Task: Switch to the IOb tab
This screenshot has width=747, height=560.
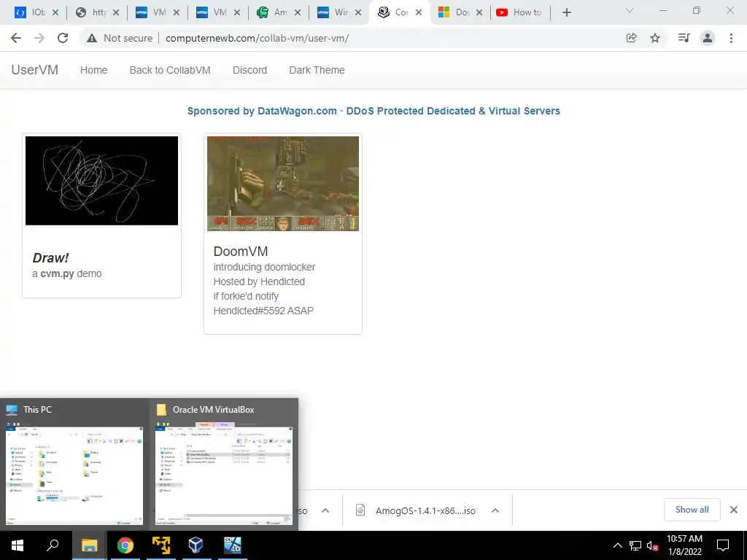Action: (36, 12)
